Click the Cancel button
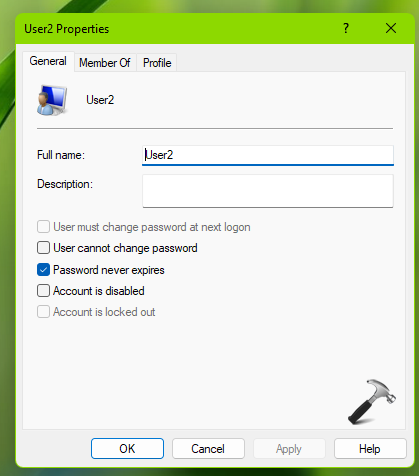 point(208,449)
